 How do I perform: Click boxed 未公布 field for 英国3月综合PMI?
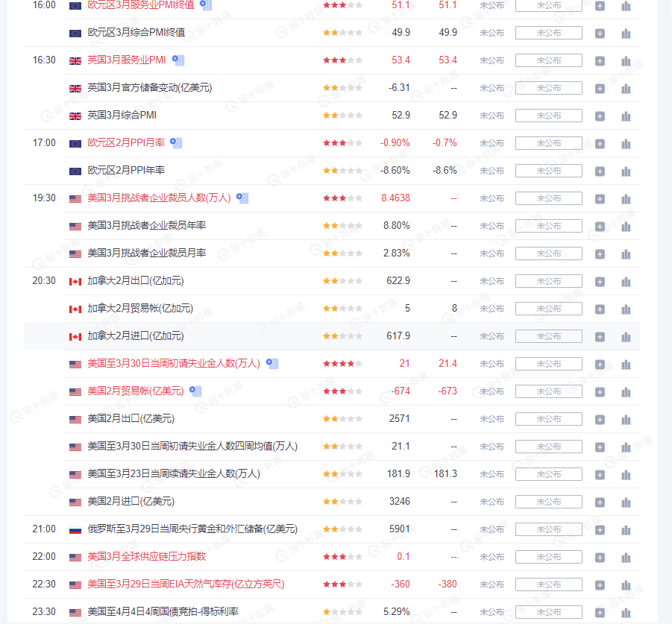(549, 116)
